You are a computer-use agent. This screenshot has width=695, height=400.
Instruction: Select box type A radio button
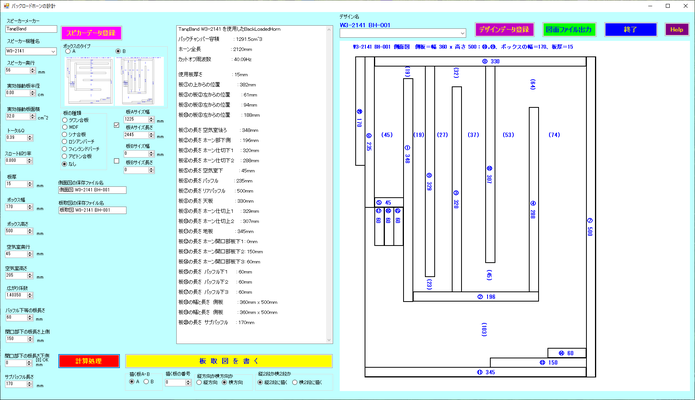(x=66, y=51)
